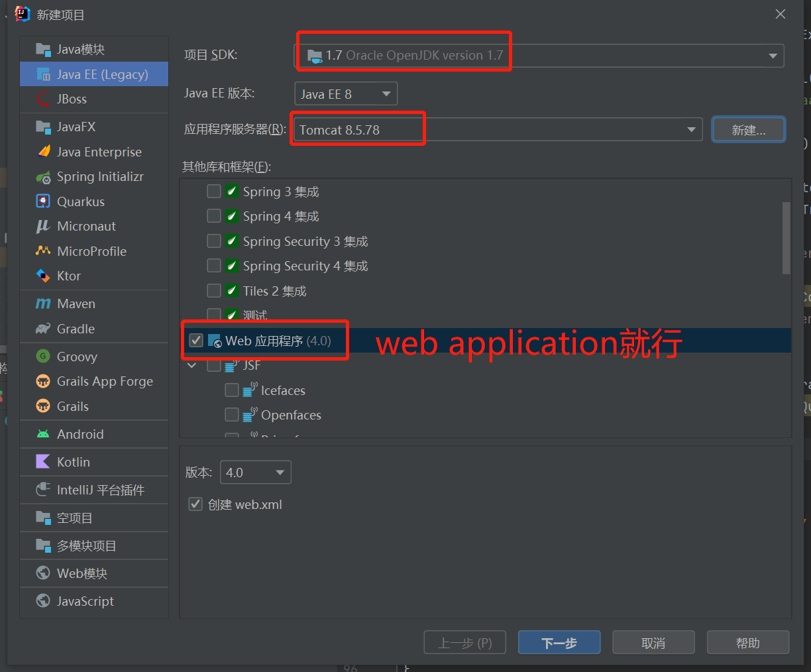This screenshot has width=811, height=672.
Task: Select the Java Enterprise icon
Action: [x=43, y=152]
